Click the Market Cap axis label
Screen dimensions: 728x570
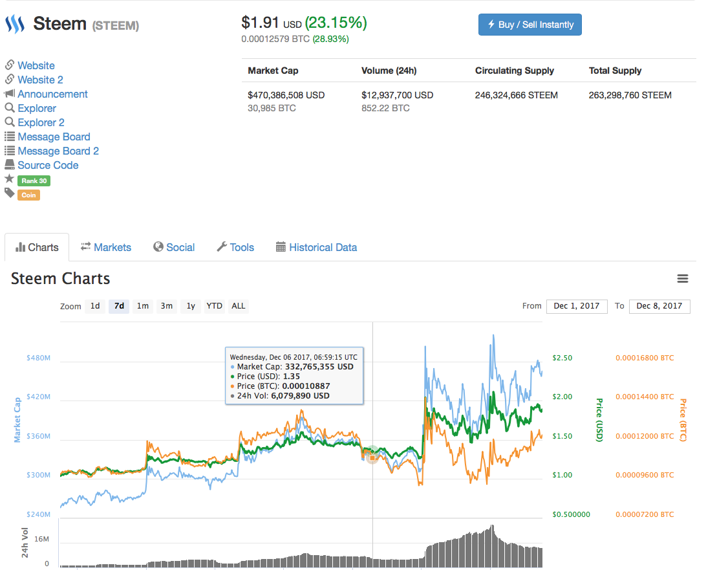click(x=17, y=420)
